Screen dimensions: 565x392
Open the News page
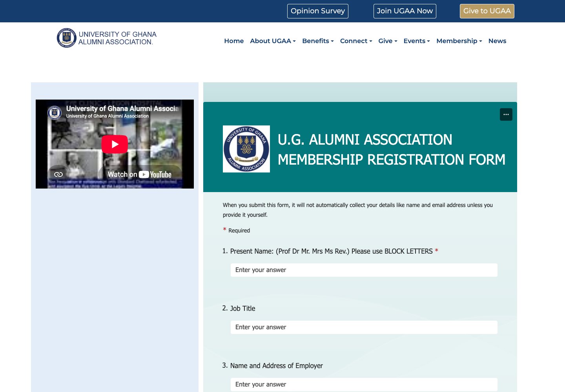pyautogui.click(x=497, y=41)
